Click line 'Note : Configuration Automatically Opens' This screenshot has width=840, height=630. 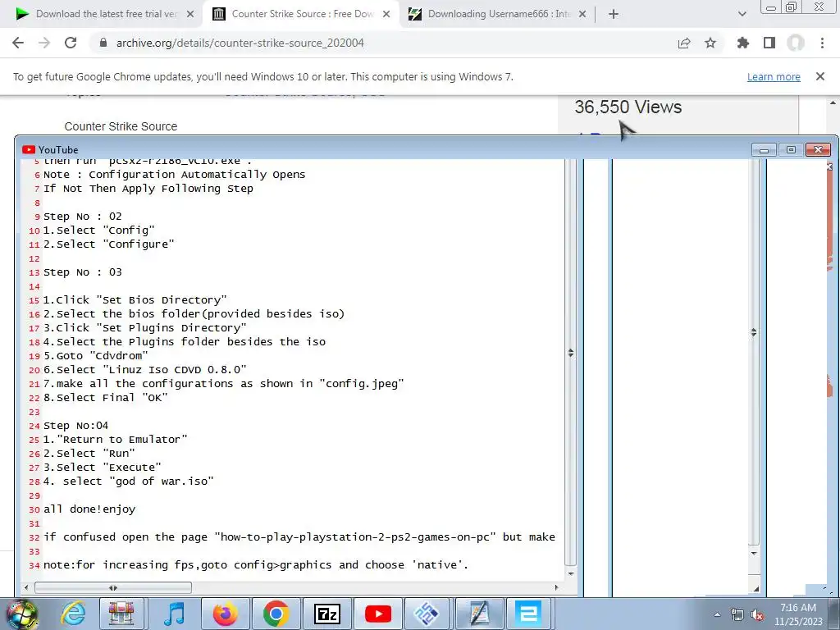tap(174, 175)
